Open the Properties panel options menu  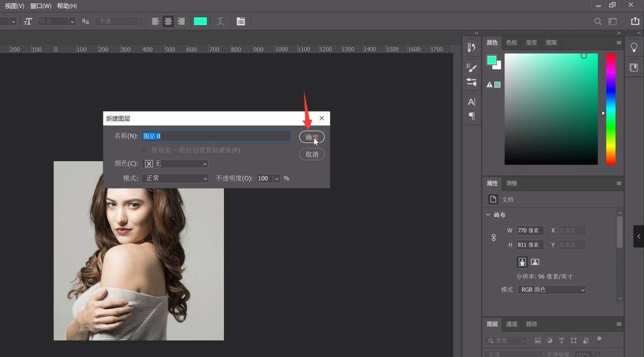point(618,183)
